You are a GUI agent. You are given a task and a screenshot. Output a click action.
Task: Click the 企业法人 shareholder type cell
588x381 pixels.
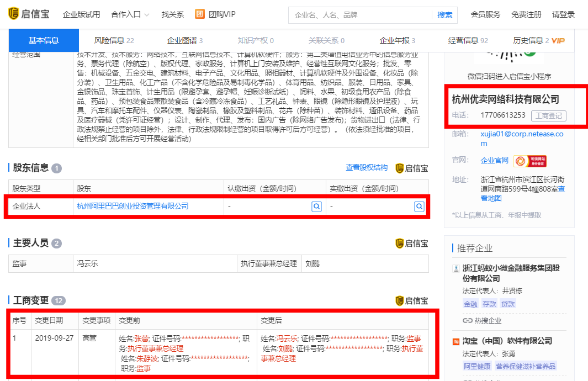tap(41, 207)
